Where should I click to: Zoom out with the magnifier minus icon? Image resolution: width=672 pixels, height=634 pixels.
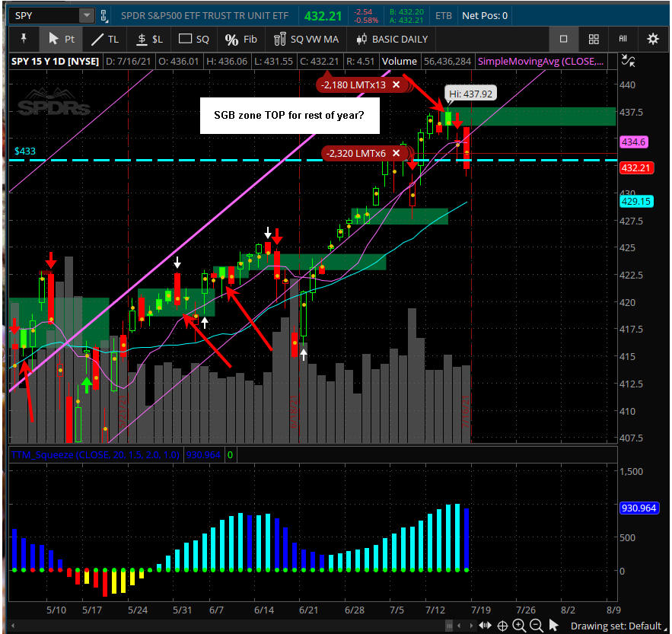click(536, 626)
